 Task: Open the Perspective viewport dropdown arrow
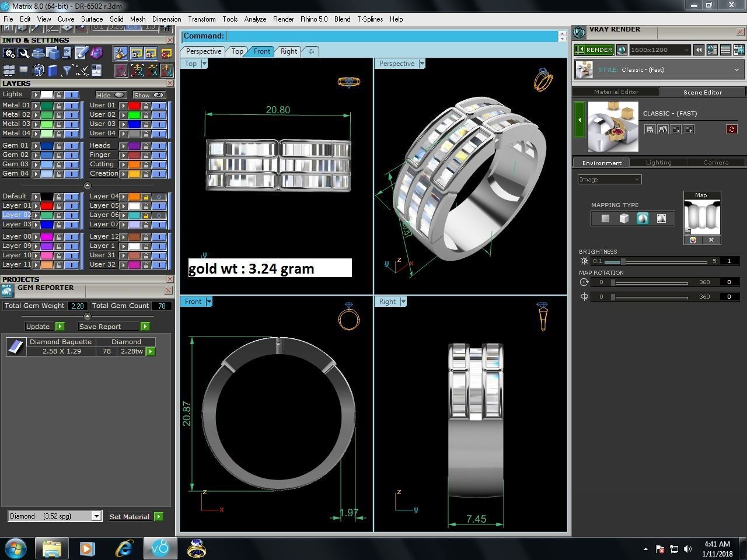point(422,64)
